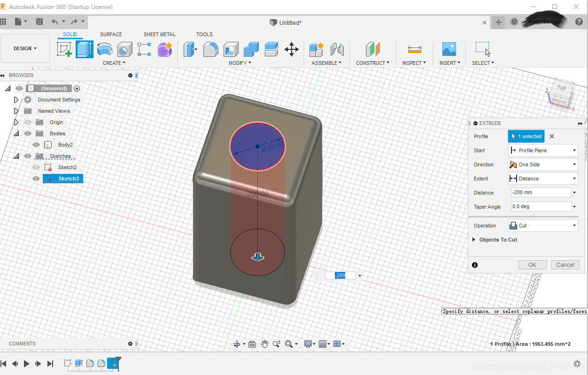Click the Fillet tool in Modify
This screenshot has width=588, height=375.
210,49
